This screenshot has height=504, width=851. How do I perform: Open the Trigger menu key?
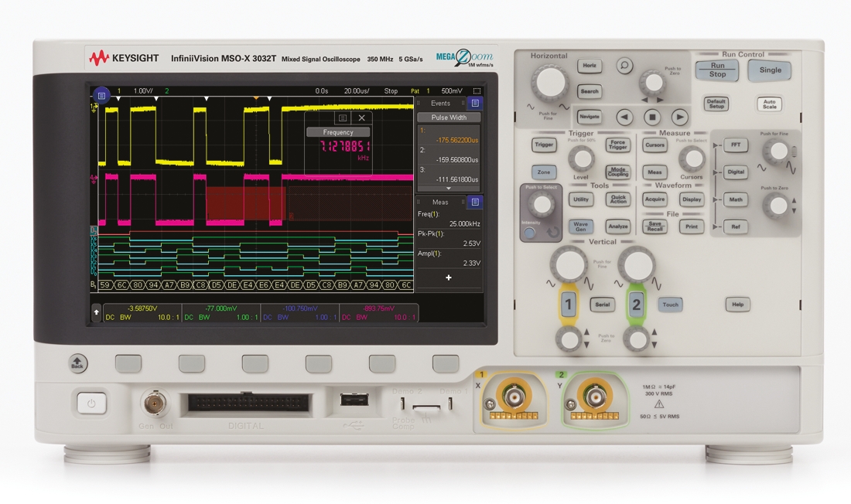click(544, 145)
